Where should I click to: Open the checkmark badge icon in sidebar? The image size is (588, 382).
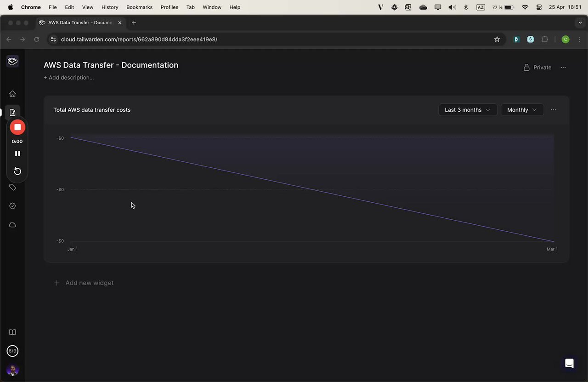click(12, 206)
